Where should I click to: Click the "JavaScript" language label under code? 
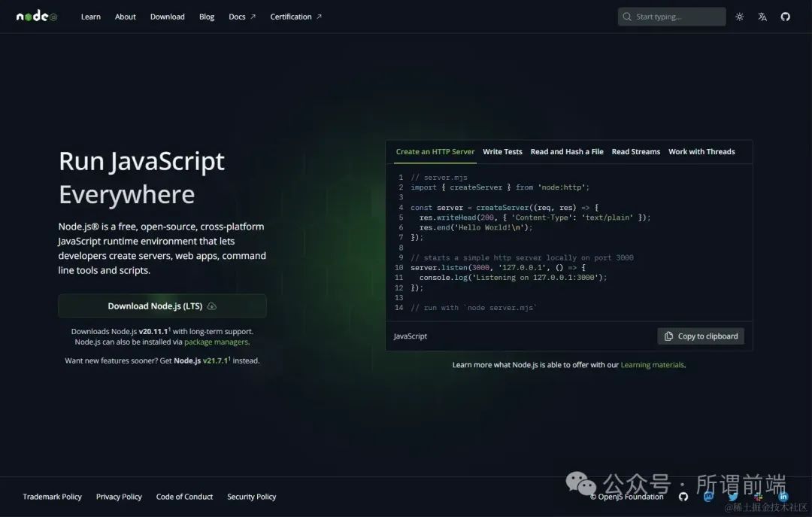pos(411,336)
